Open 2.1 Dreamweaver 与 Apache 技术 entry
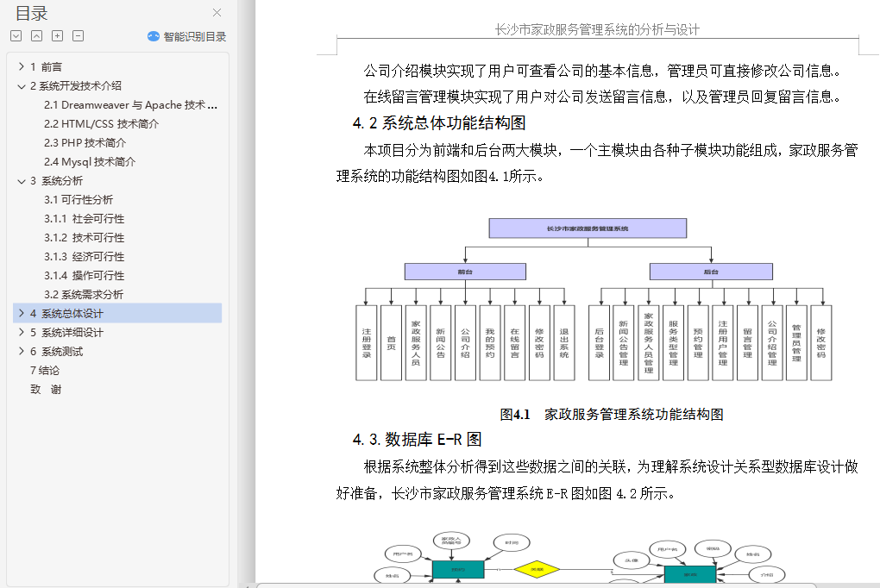 point(130,105)
